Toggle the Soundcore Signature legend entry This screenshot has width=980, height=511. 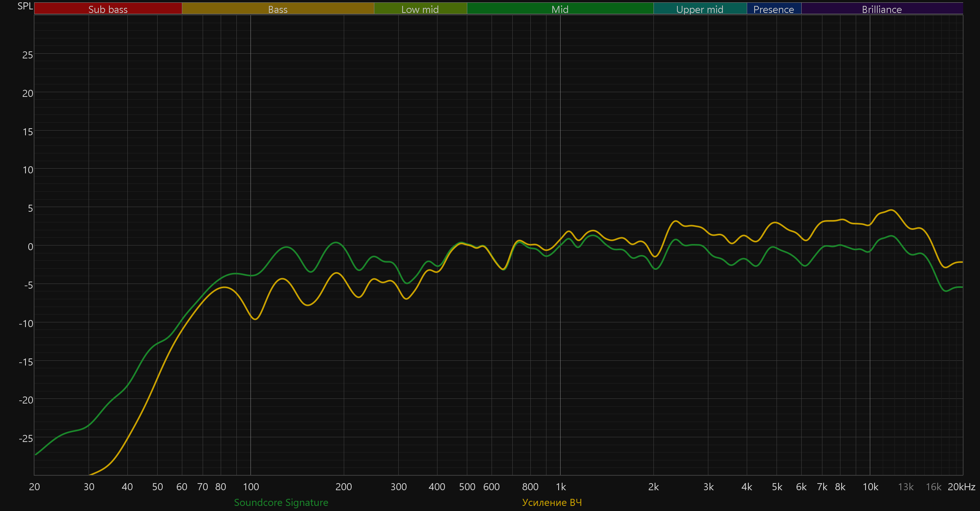281,502
